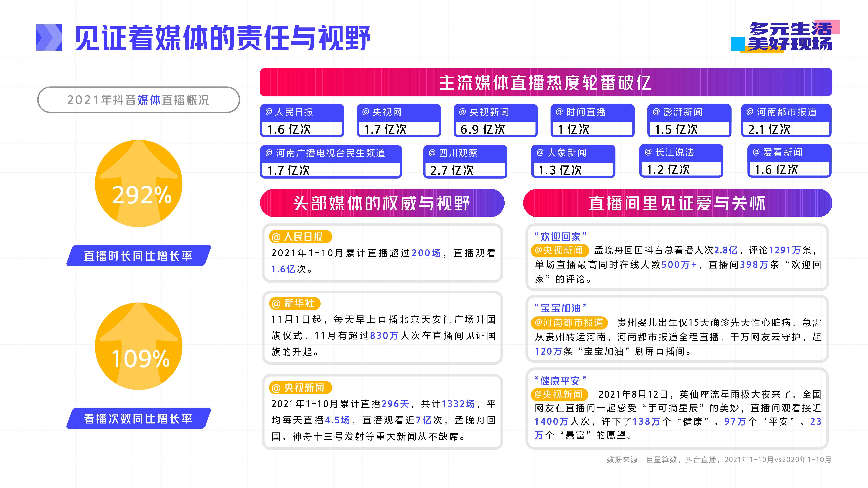This screenshot has width=868, height=488.
Task: Click the 多元生活美好现场 logo
Action: [x=785, y=36]
